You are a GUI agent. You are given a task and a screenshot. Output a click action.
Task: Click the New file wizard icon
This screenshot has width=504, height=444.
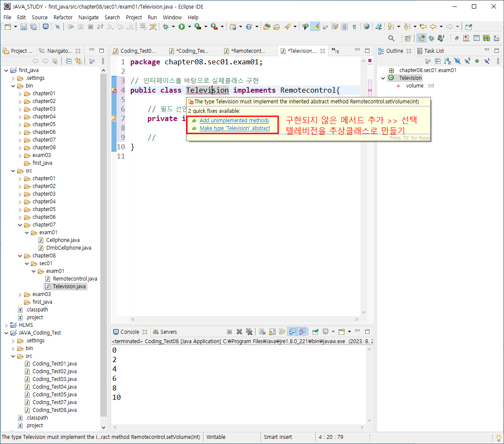[x=8, y=27]
